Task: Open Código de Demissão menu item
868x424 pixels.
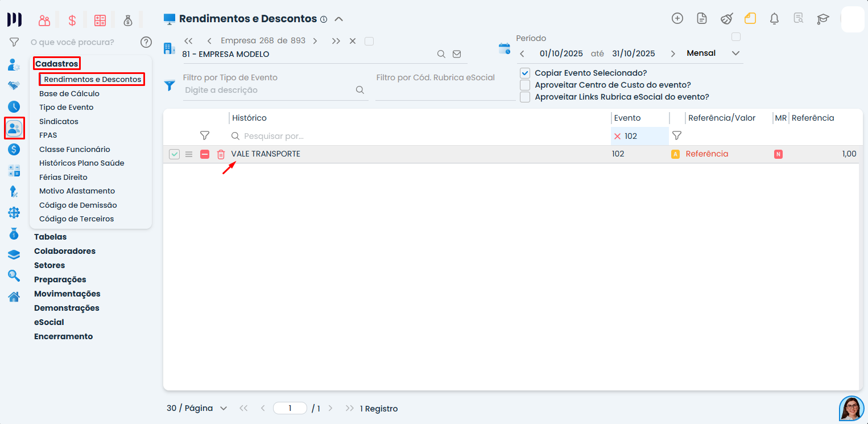Action: click(x=78, y=205)
